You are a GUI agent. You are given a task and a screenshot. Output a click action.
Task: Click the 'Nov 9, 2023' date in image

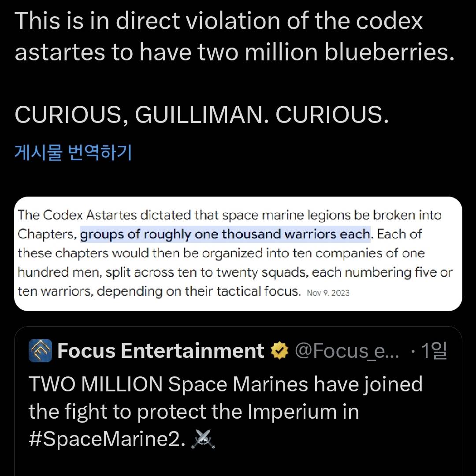point(328,293)
